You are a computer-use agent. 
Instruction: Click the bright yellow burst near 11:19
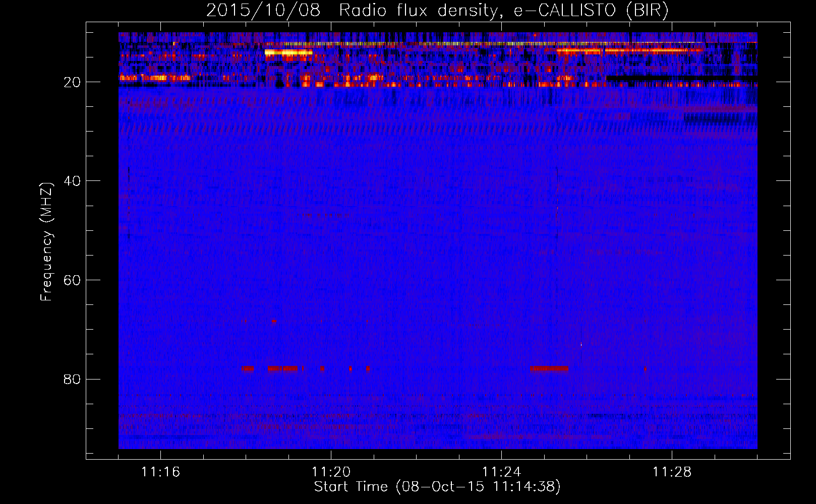(x=288, y=52)
